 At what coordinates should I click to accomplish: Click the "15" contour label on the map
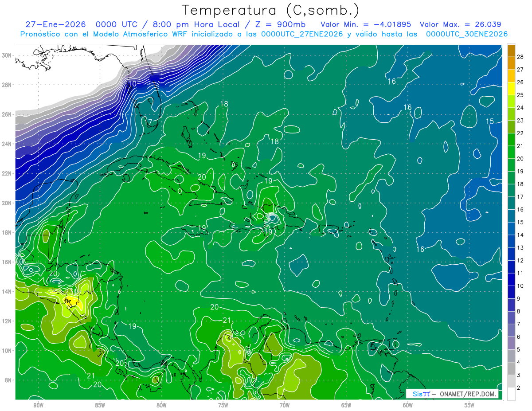click(x=490, y=121)
